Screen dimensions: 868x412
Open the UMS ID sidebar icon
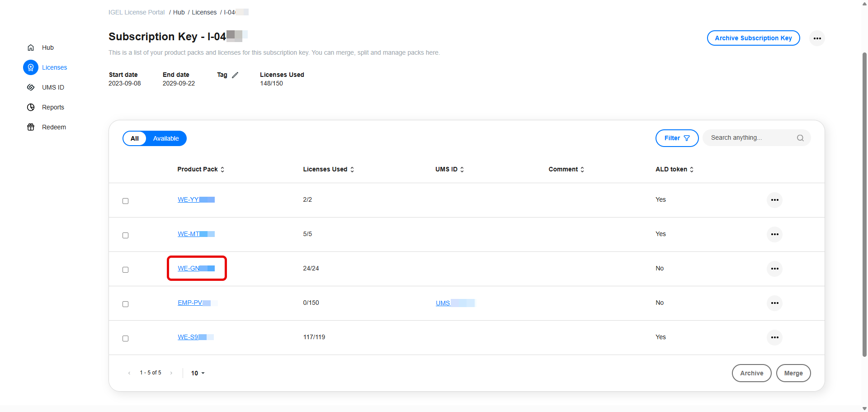(x=31, y=87)
